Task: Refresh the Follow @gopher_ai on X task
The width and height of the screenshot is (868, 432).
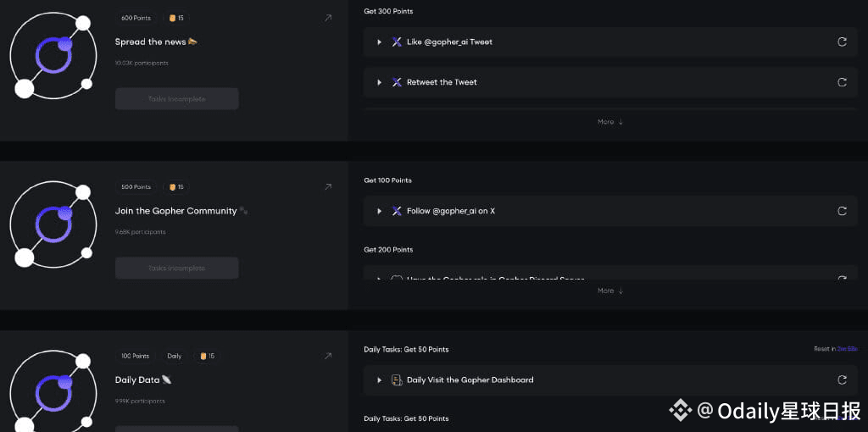Action: coord(842,211)
